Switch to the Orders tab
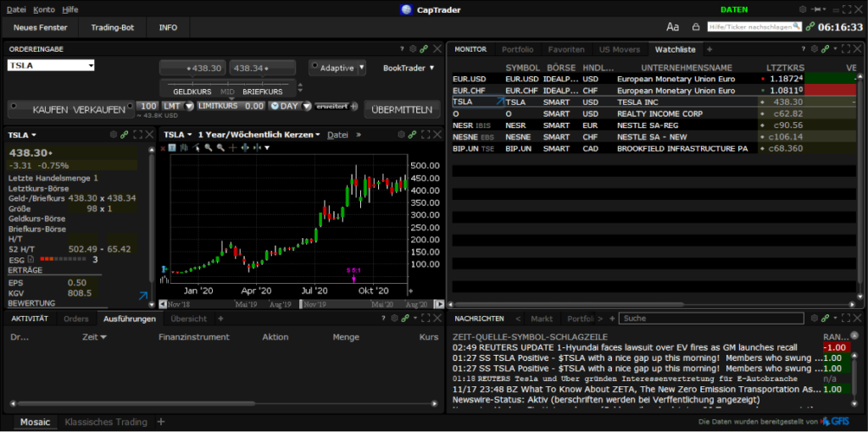 (x=75, y=318)
